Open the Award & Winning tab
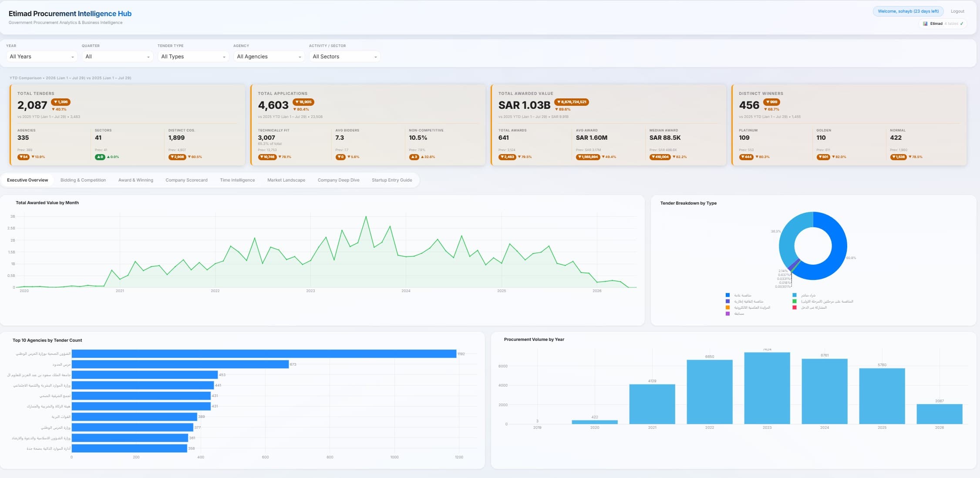This screenshot has width=980, height=478. pyautogui.click(x=136, y=180)
